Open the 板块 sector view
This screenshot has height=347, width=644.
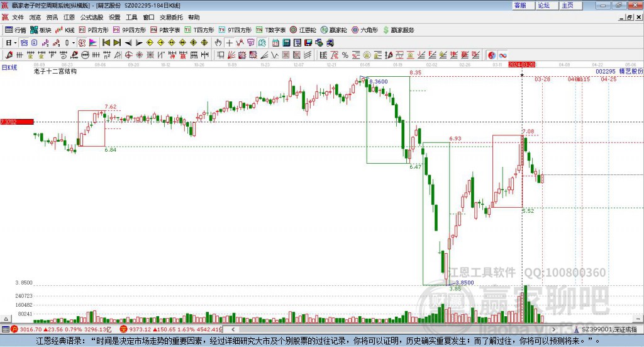point(40,30)
